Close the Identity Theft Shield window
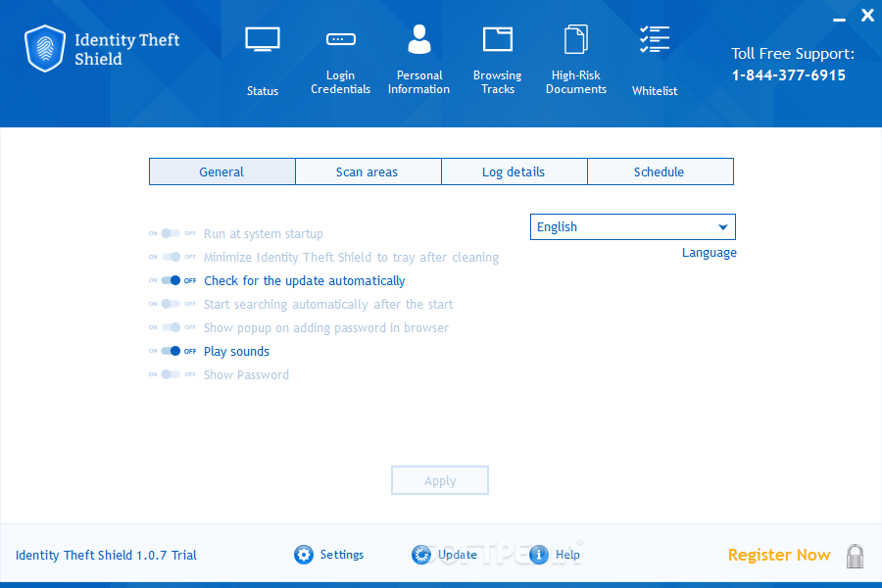 click(867, 16)
